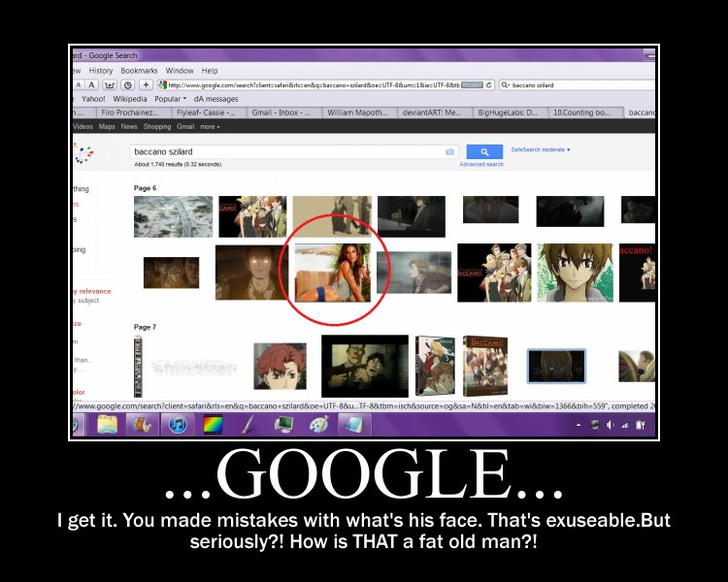Click the magnifier icon in Safari's search field
The width and height of the screenshot is (728, 582).
coord(505,85)
